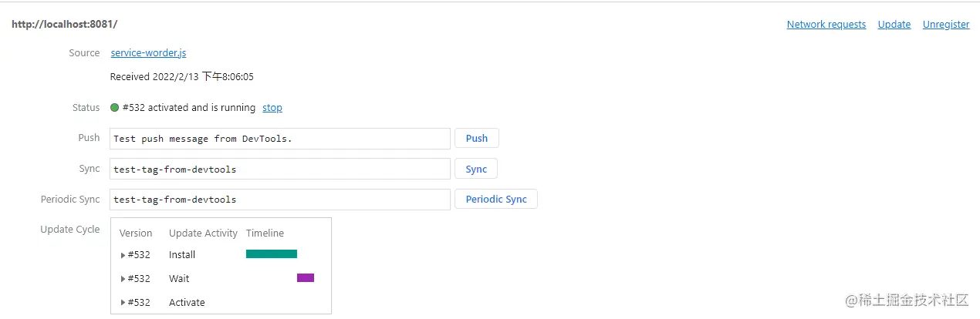Click into the Periodic Sync tag input
Image resolution: width=980 pixels, height=319 pixels.
click(x=279, y=199)
